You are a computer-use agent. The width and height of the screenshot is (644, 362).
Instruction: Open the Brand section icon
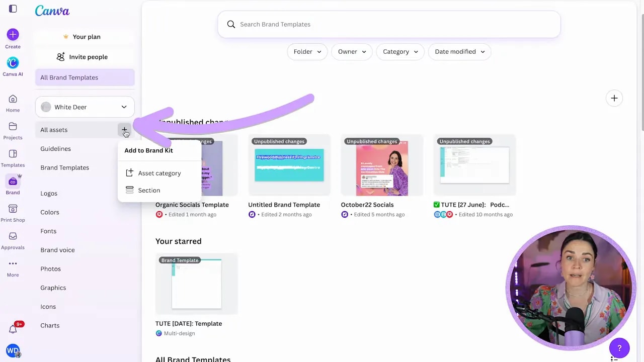[x=13, y=181]
